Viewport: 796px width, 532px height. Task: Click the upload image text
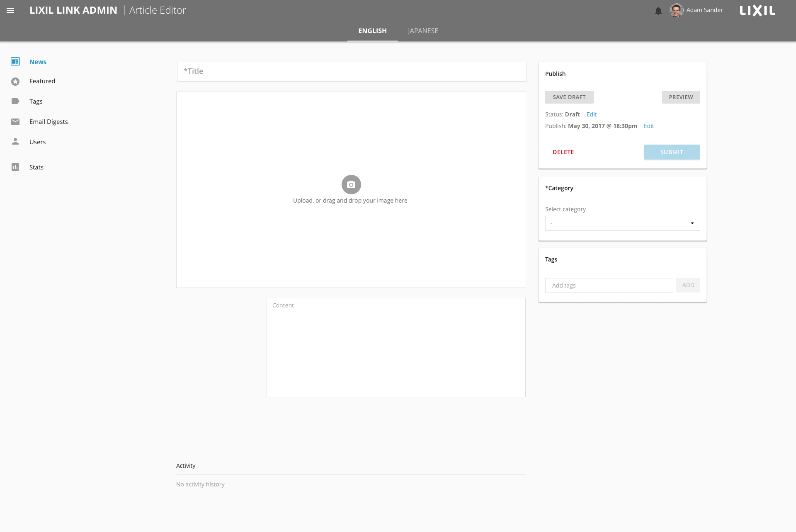(350, 201)
